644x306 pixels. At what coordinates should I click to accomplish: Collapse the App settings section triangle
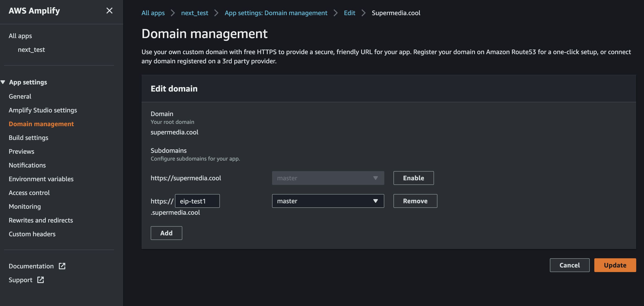[x=3, y=82]
